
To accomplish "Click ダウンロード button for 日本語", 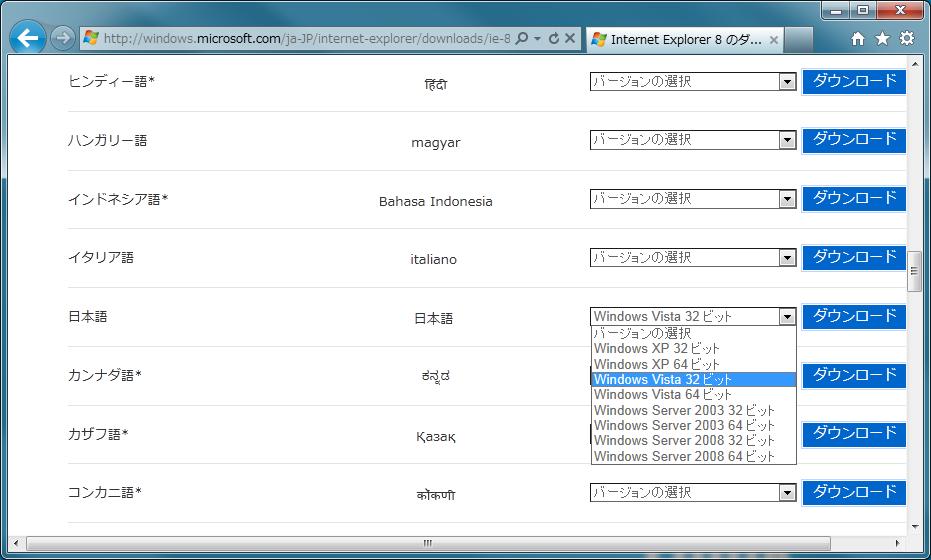I will (854, 316).
